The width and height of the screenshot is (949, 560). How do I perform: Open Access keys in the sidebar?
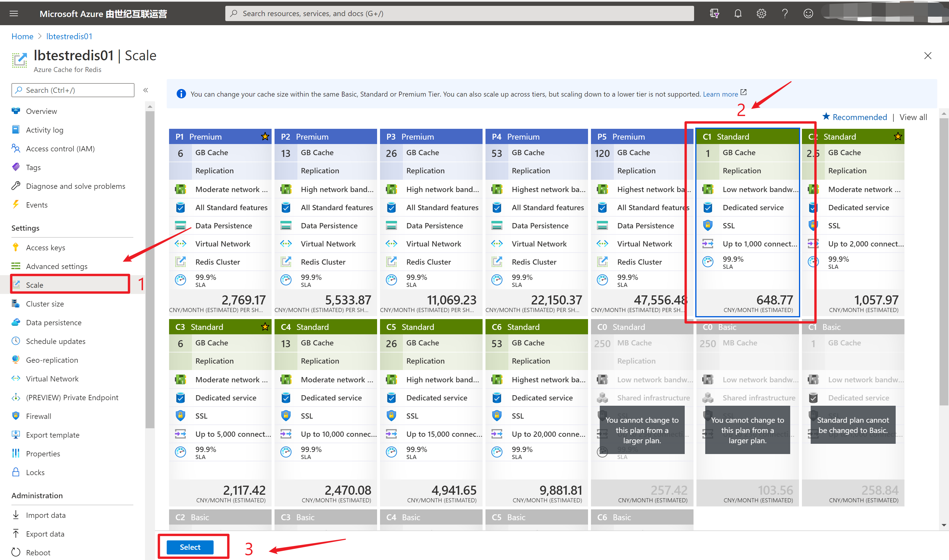pos(45,248)
